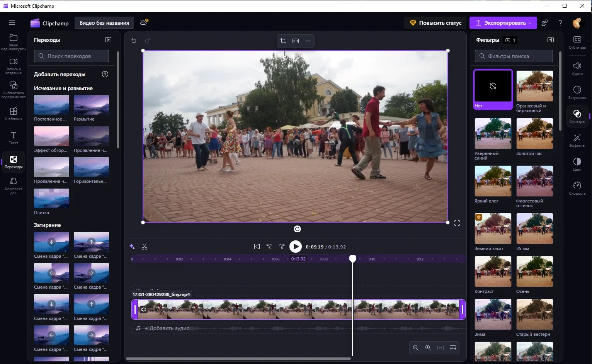The image size is (592, 364).
Task: Click the 0:04 mark on timeline ruler
Action: [x=228, y=259]
